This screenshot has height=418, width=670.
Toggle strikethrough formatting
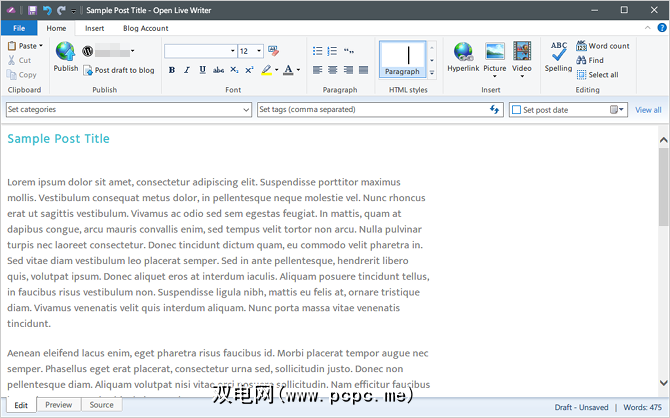pos(219,70)
